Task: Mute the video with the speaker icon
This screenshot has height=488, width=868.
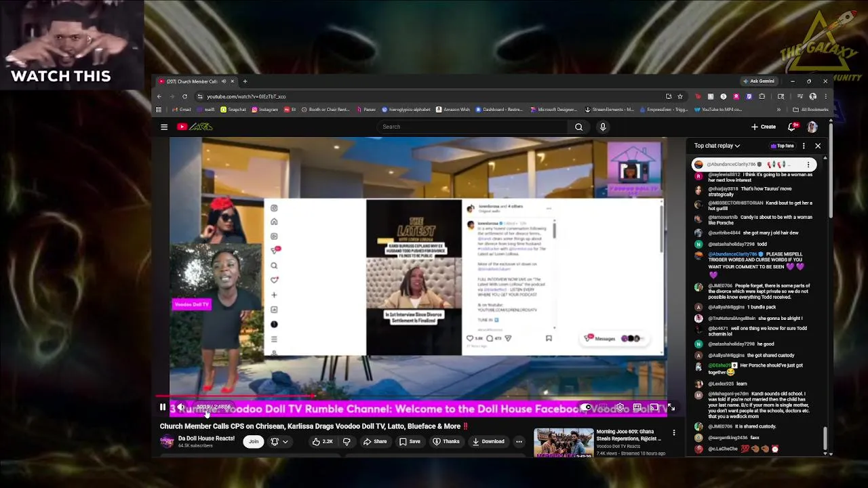Action: pos(180,407)
